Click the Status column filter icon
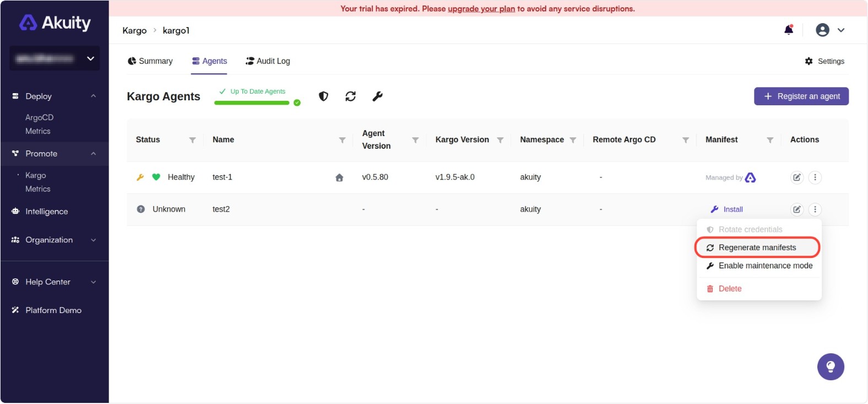 coord(192,140)
